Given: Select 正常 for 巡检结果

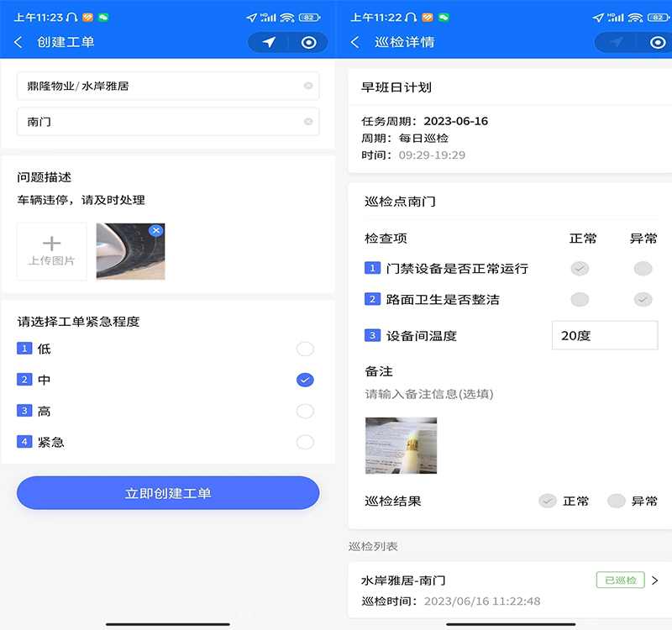Looking at the screenshot, I should coord(547,501).
